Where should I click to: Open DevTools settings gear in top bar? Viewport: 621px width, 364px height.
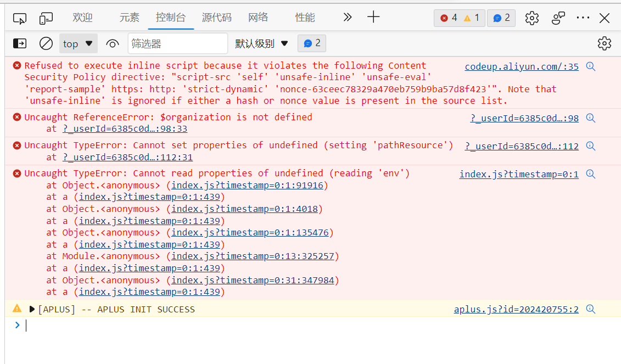tap(532, 18)
